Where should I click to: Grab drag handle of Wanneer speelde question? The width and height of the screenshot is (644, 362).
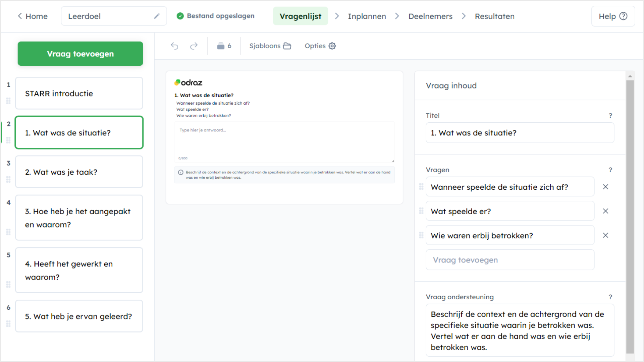point(421,187)
